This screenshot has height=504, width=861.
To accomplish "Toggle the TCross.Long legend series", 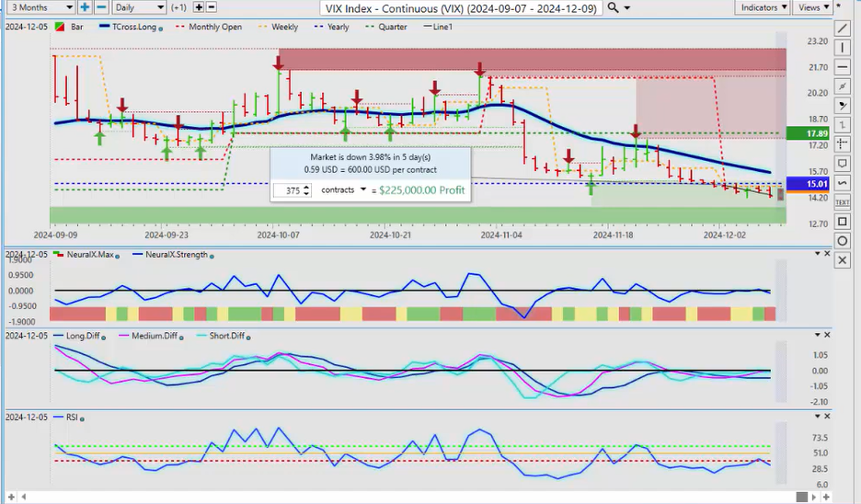I will 132,28.
